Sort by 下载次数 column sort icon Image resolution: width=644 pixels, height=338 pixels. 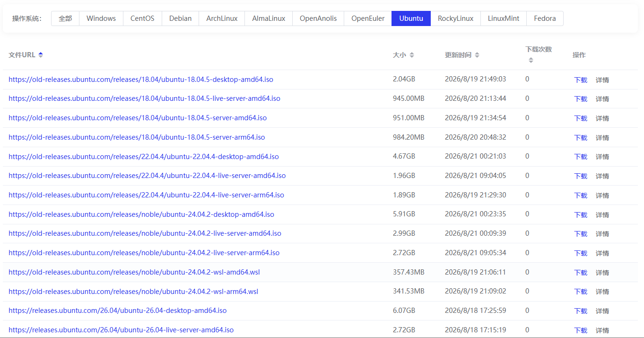coord(531,60)
